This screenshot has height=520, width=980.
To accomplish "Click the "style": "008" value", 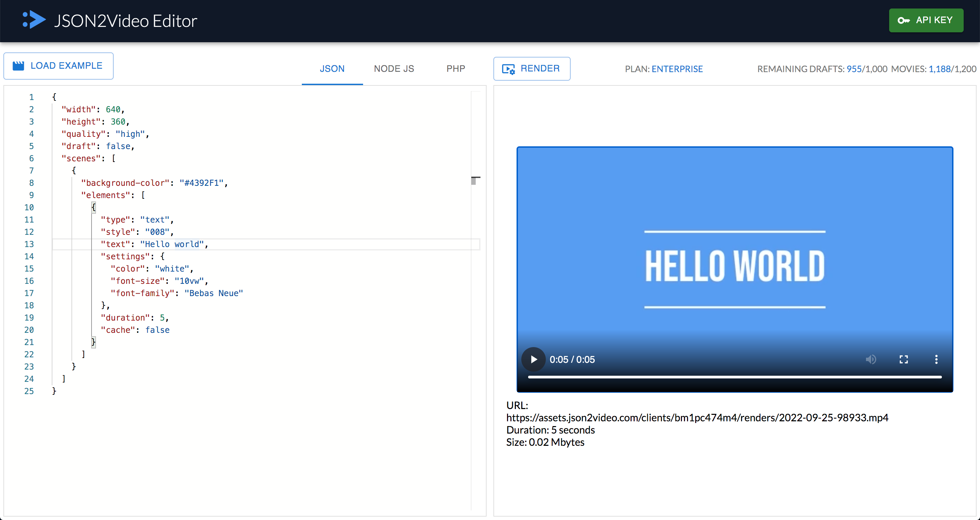I will click(x=157, y=232).
